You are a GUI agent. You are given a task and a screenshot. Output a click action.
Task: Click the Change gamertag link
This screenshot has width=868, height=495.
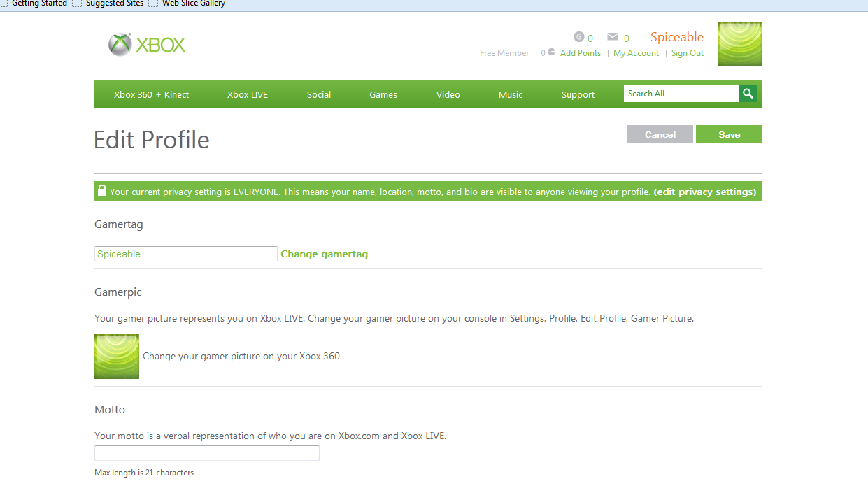(x=325, y=254)
